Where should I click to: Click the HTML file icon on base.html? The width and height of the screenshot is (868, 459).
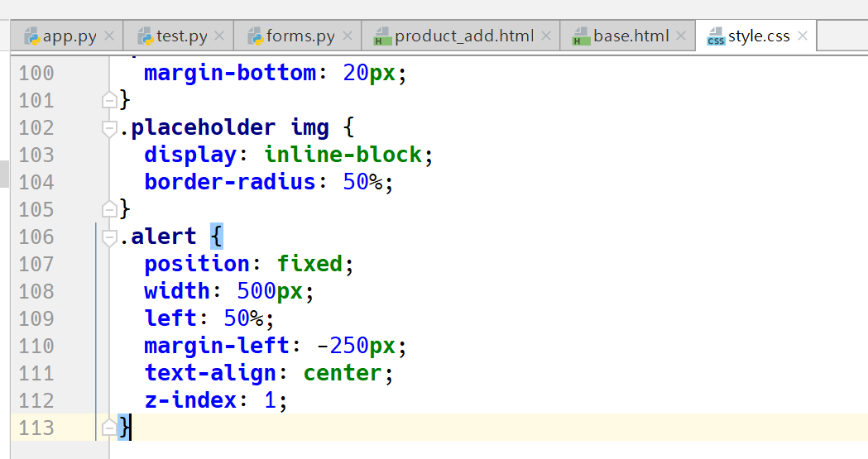581,36
